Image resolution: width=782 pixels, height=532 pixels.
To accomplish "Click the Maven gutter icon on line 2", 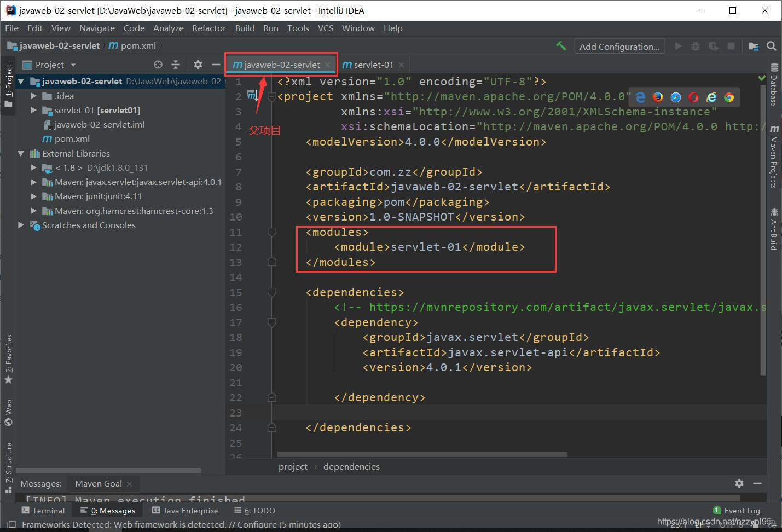I will pyautogui.click(x=252, y=96).
